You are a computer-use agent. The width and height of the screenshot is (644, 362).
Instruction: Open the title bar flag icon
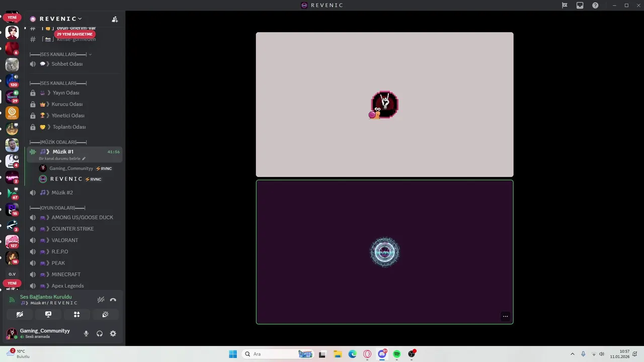click(565, 5)
